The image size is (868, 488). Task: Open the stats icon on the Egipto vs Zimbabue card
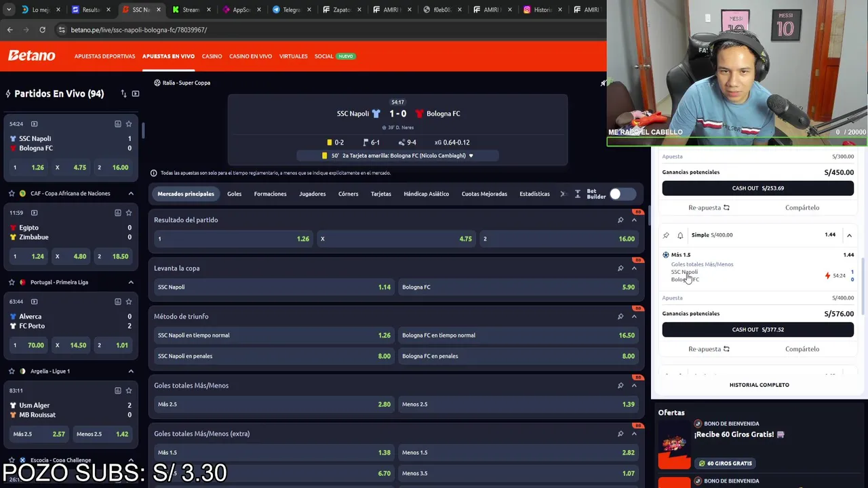[117, 213]
